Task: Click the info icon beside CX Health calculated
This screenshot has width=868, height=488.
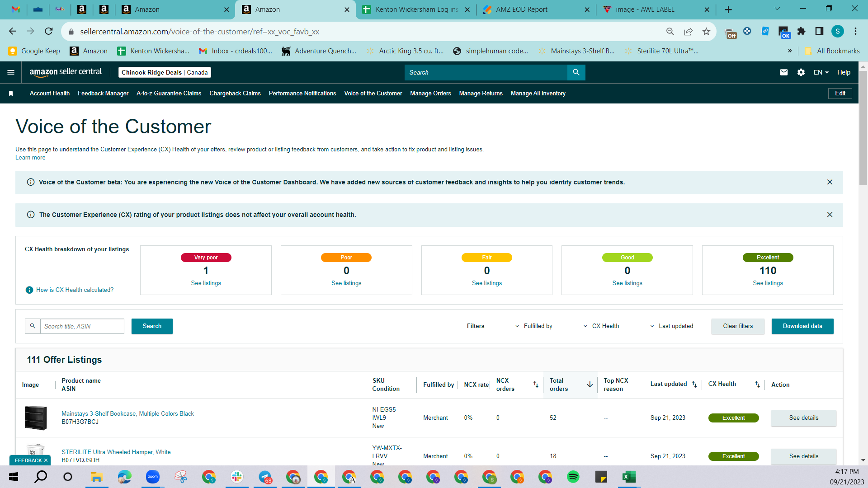Action: tap(29, 290)
